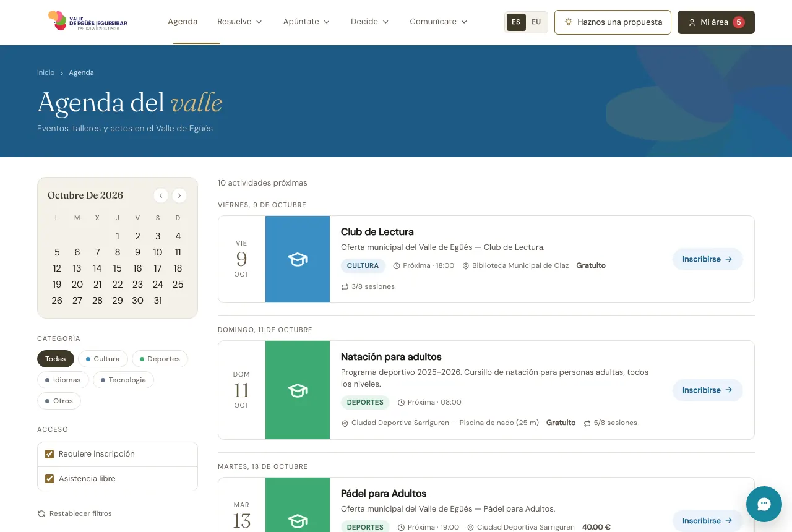Select day 1 in the calendar

pyautogui.click(x=118, y=236)
